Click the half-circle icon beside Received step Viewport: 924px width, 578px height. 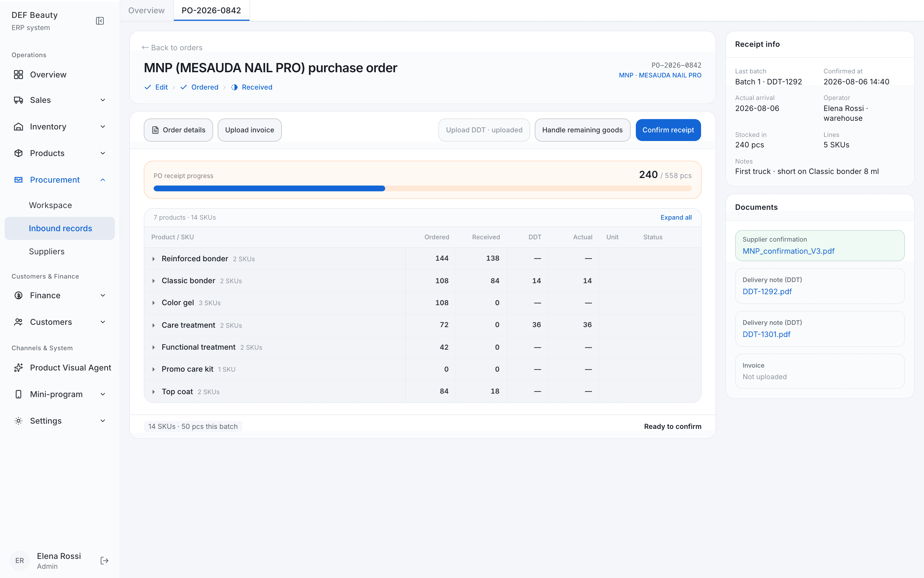234,87
